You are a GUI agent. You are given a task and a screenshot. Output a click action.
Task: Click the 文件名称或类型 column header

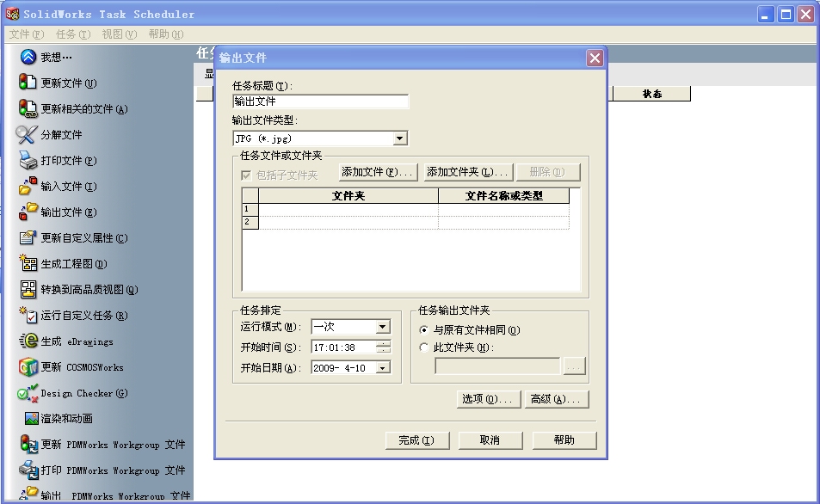coord(503,195)
